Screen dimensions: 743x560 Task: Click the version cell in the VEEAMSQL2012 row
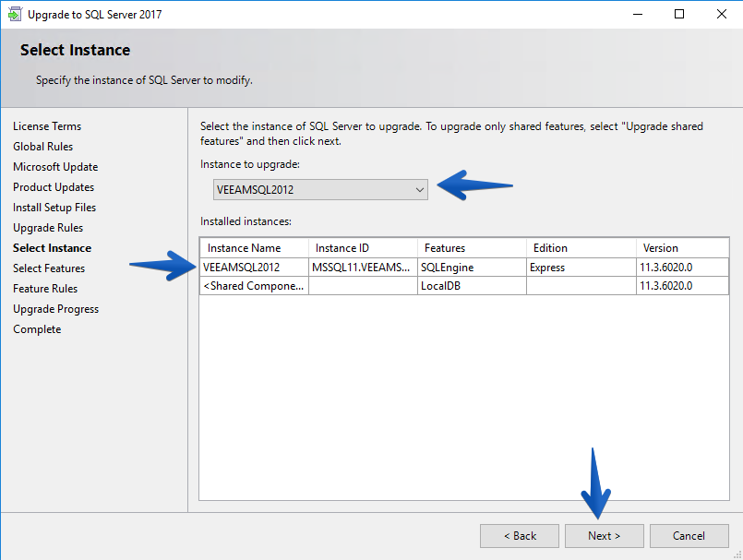pyautogui.click(x=682, y=268)
